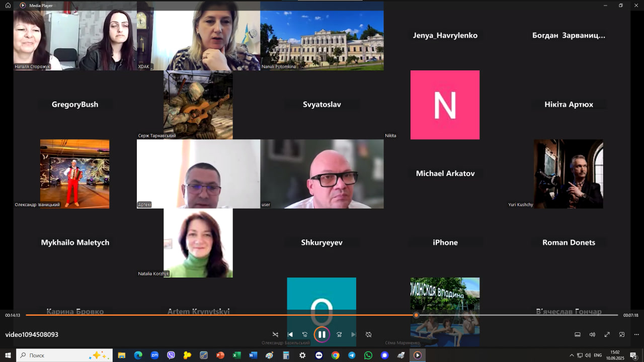Viewport: 644px width, 362px height.
Task: Click XDAK participant video tile
Action: (x=198, y=36)
